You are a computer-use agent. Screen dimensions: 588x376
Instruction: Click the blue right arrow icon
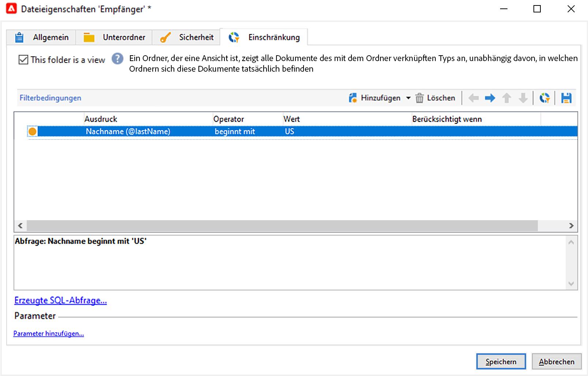coord(490,98)
